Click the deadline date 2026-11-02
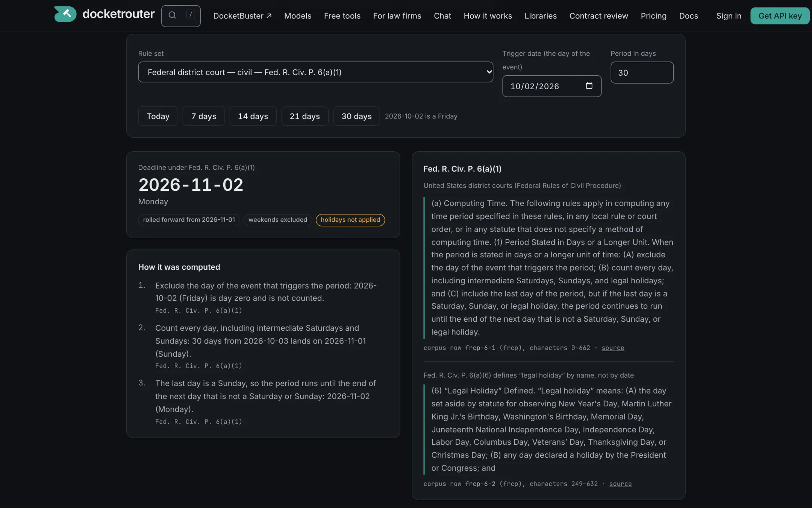This screenshot has height=508, width=812. [x=191, y=185]
